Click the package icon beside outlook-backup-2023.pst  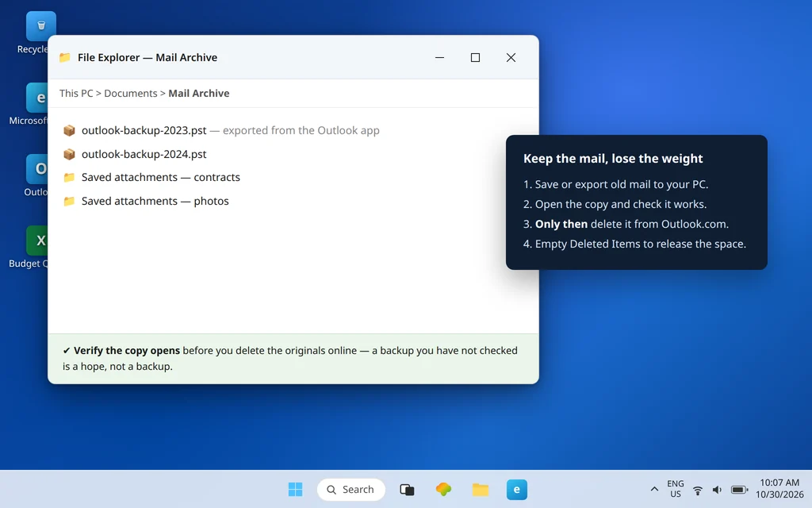69,130
